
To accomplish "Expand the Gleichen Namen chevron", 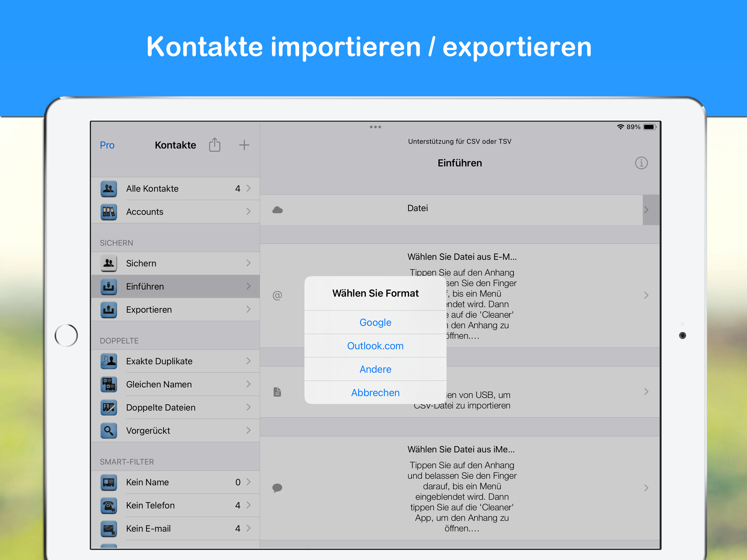I will [249, 384].
